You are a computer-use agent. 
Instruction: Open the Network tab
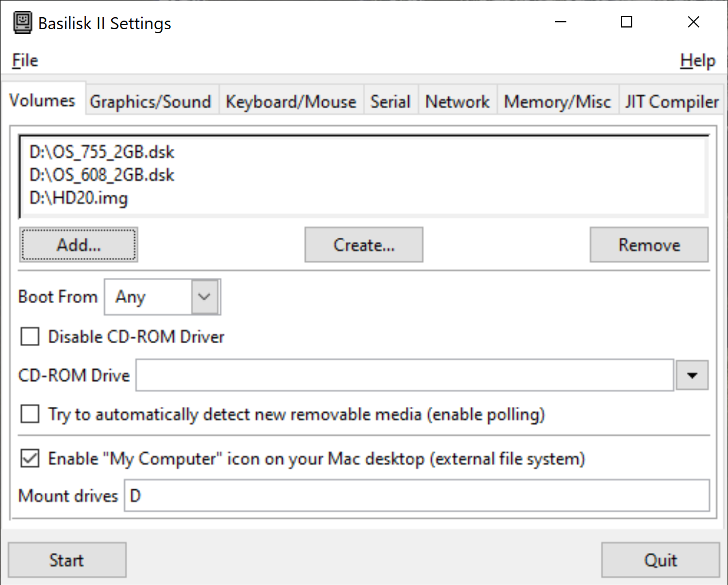coord(457,101)
